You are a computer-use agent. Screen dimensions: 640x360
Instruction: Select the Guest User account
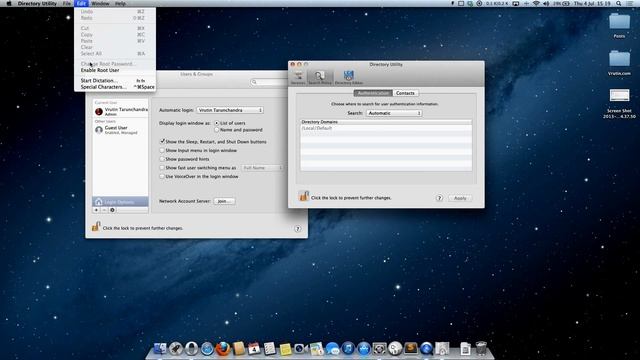tap(120, 130)
